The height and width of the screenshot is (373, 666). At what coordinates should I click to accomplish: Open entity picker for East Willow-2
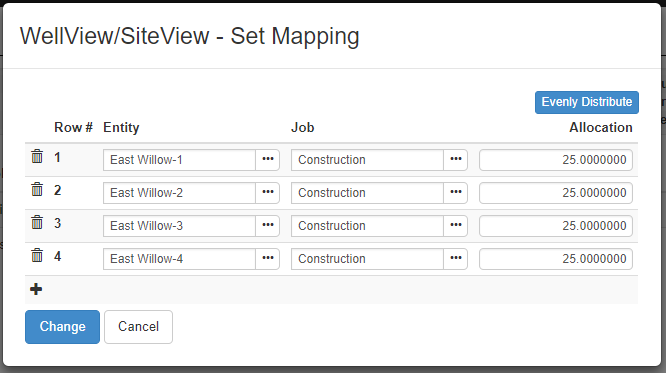click(x=268, y=193)
